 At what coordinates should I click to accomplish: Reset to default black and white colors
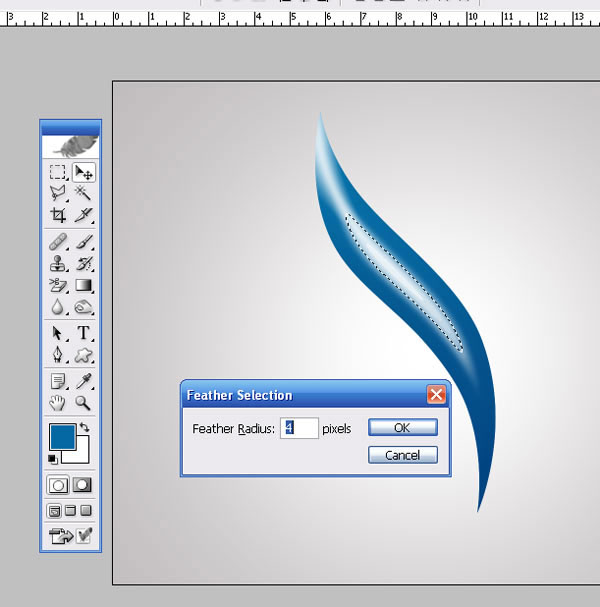tap(53, 460)
